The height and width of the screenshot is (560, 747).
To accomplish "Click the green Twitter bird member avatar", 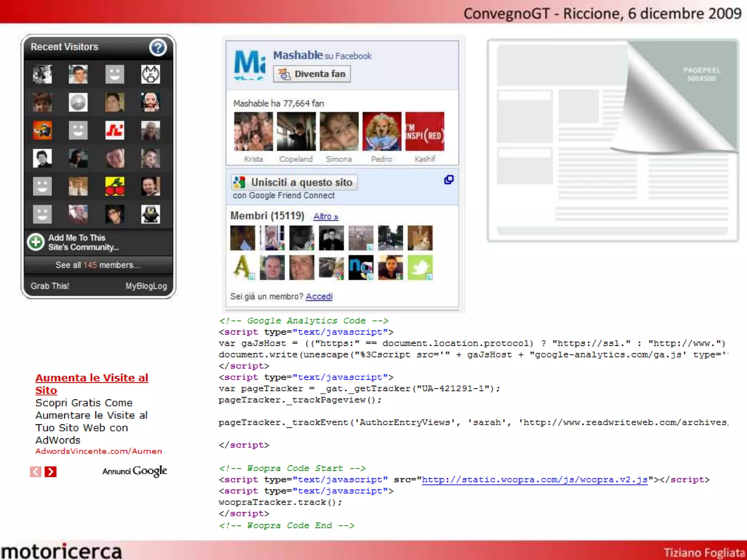I will (x=420, y=268).
